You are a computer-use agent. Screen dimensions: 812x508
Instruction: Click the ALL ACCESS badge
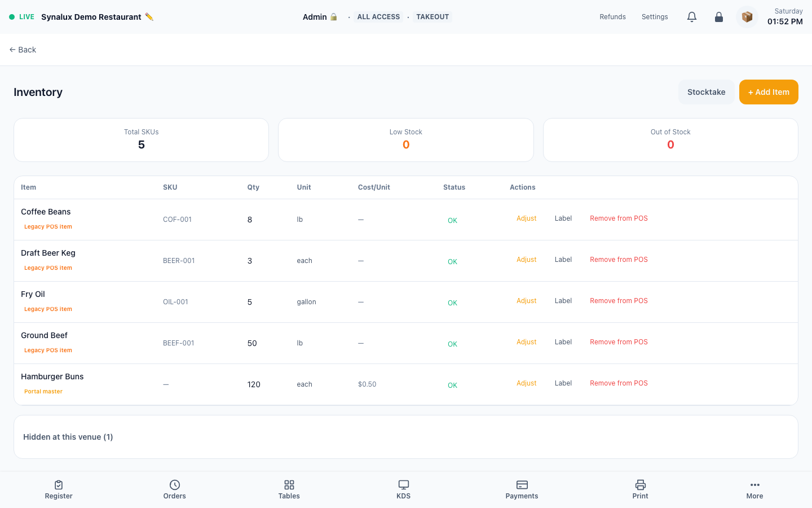(378, 17)
